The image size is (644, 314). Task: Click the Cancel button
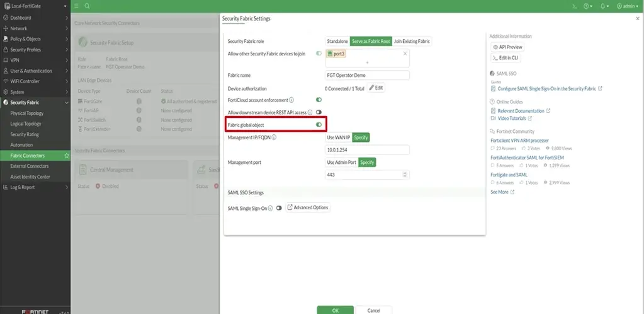[x=374, y=310]
